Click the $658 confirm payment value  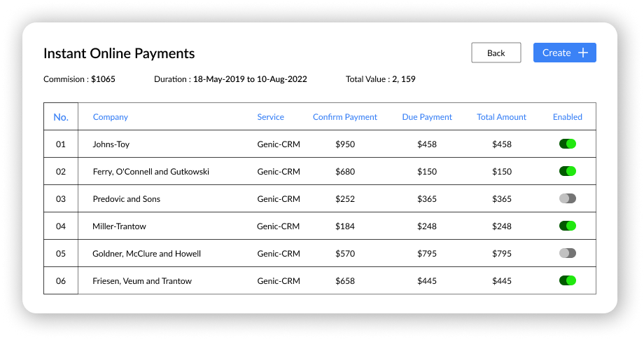pyautogui.click(x=345, y=281)
